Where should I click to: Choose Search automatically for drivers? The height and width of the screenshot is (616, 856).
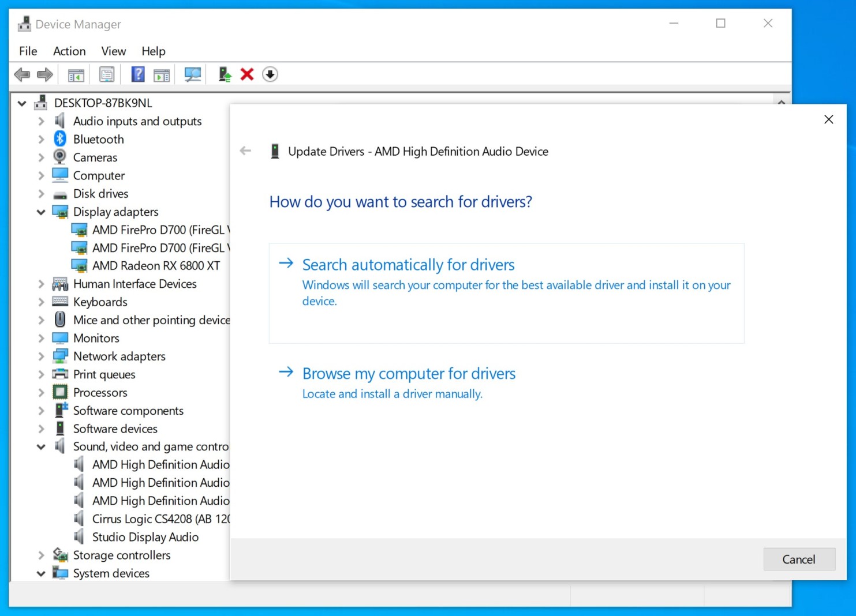tap(506, 293)
